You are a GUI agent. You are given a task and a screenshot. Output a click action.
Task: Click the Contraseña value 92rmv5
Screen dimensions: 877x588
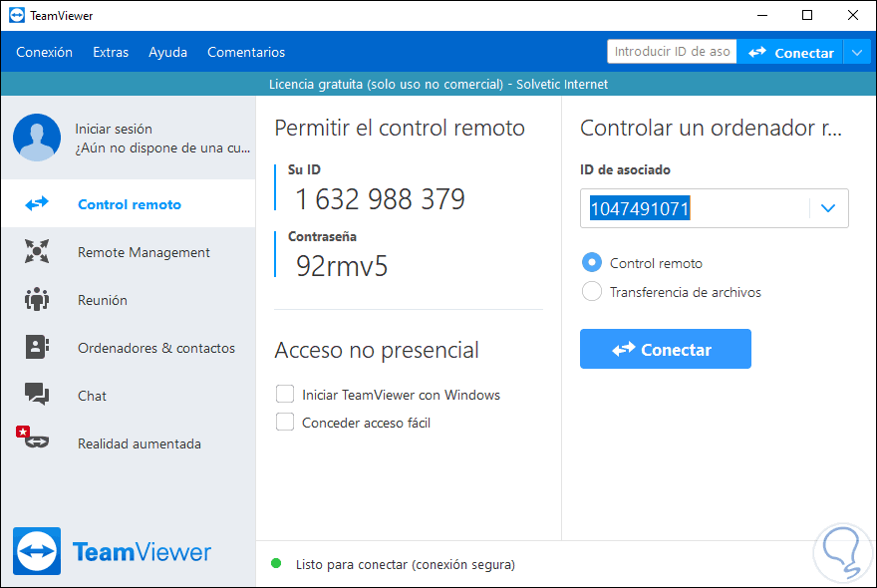click(342, 266)
